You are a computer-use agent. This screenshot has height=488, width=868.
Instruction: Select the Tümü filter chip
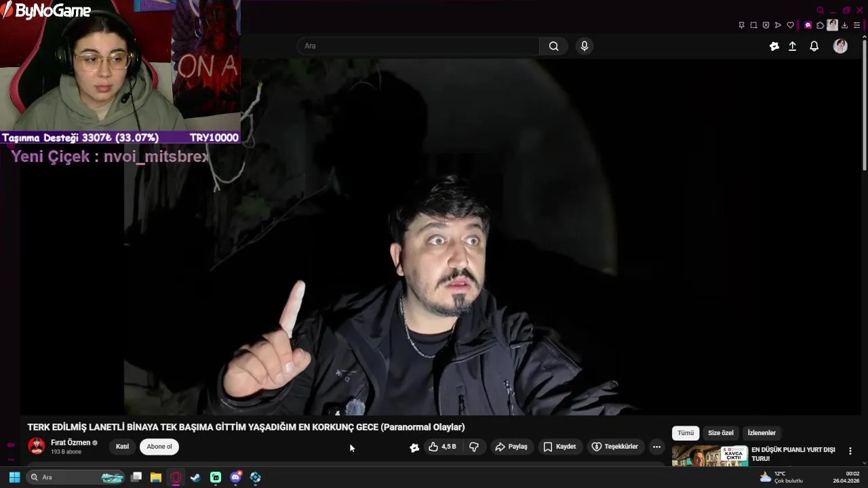point(686,433)
